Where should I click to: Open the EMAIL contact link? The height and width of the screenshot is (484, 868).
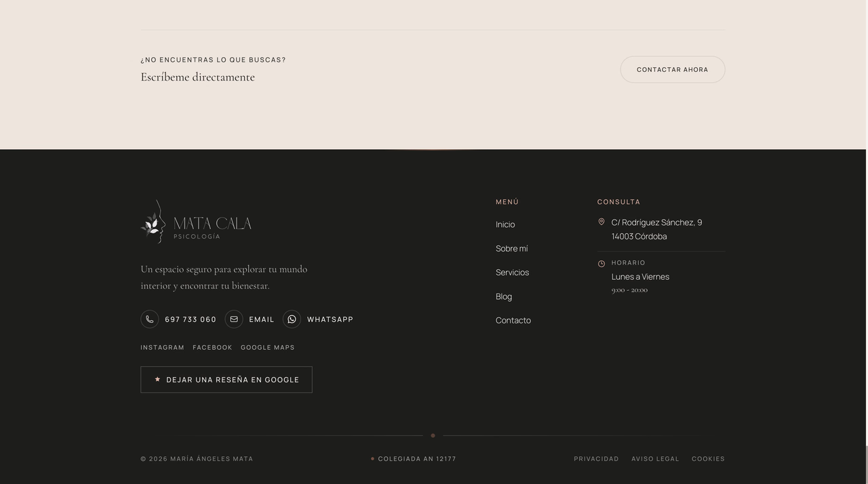(x=262, y=319)
